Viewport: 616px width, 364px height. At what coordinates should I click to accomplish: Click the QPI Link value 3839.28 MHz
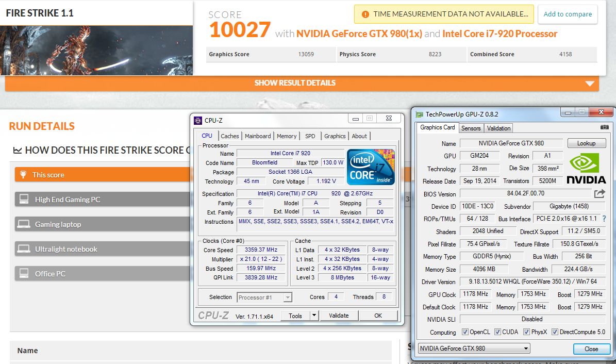coord(261,277)
